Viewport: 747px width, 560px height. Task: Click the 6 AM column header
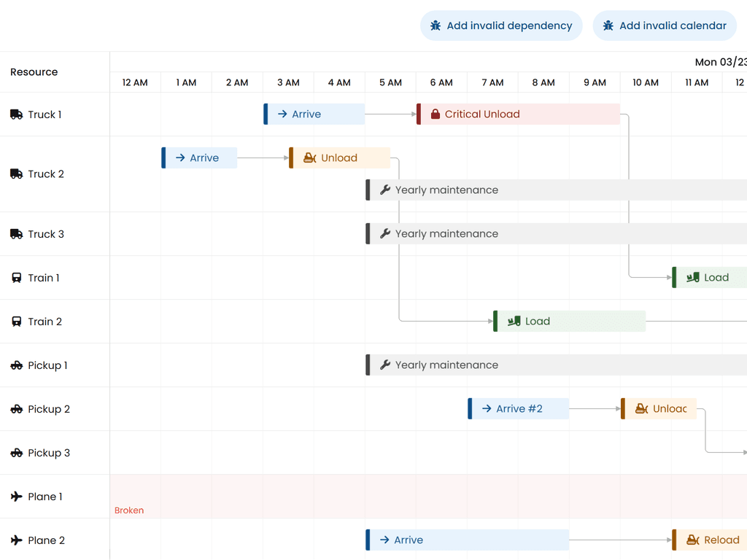click(x=441, y=82)
